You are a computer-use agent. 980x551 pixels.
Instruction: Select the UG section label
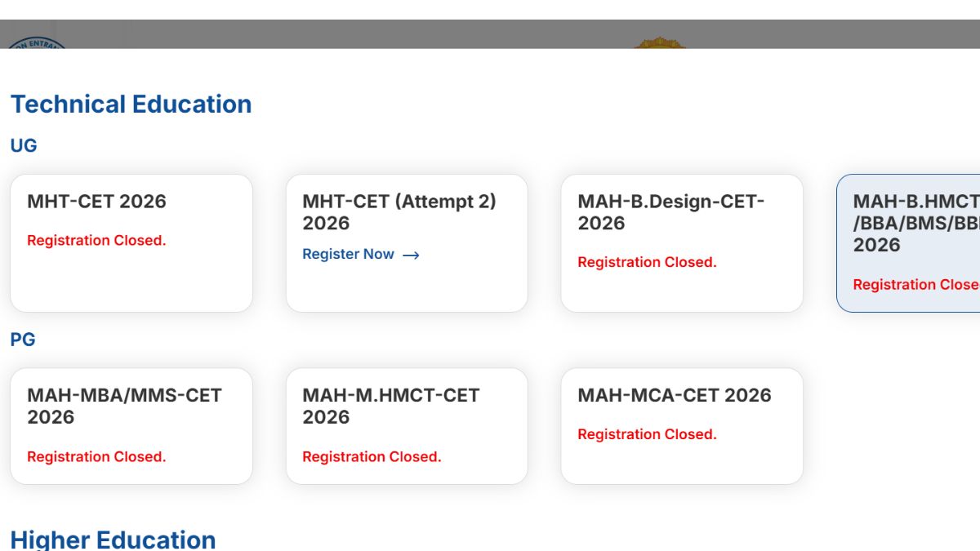[x=24, y=146]
